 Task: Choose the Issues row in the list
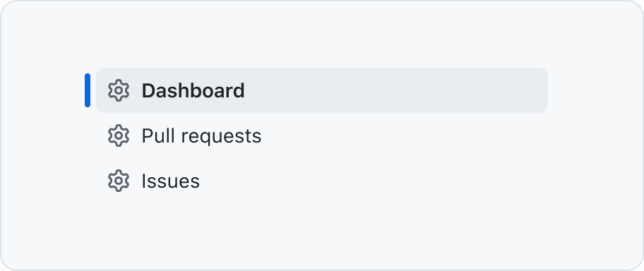point(322,181)
